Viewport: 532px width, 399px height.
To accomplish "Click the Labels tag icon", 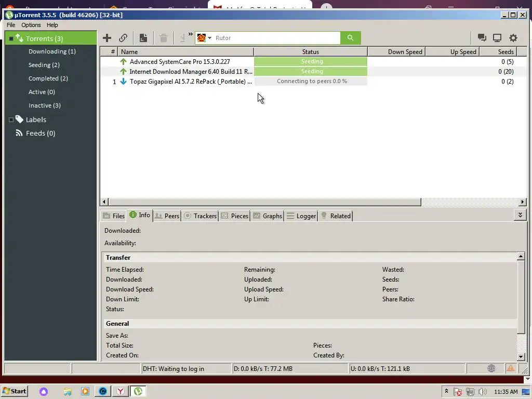I will click(19, 119).
